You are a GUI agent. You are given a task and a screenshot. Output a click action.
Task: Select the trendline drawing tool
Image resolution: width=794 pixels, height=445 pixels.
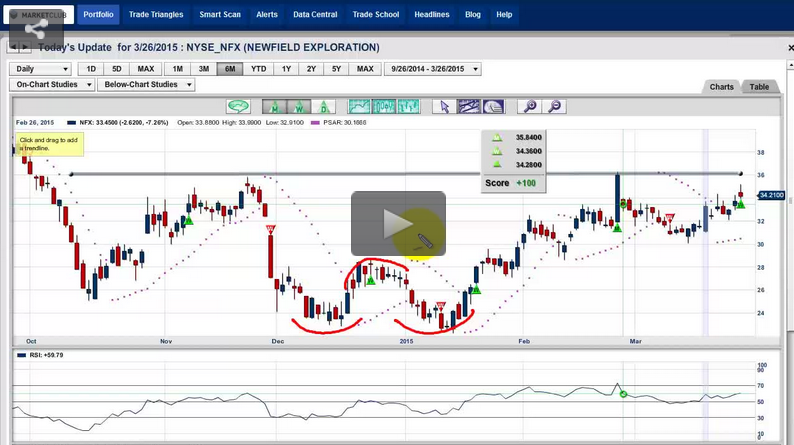coord(469,107)
